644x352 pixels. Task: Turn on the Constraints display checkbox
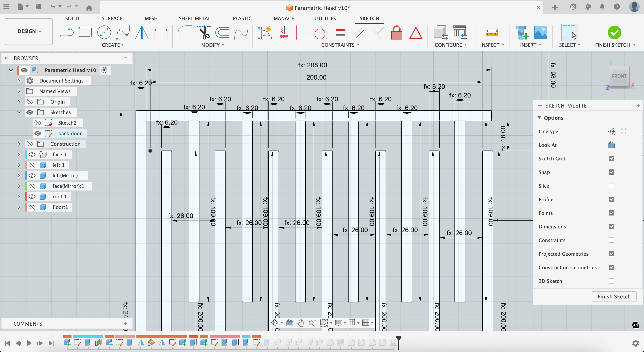[611, 240]
